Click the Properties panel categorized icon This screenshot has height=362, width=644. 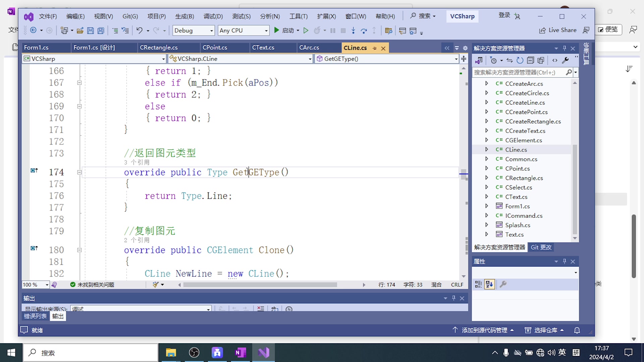pos(478,284)
